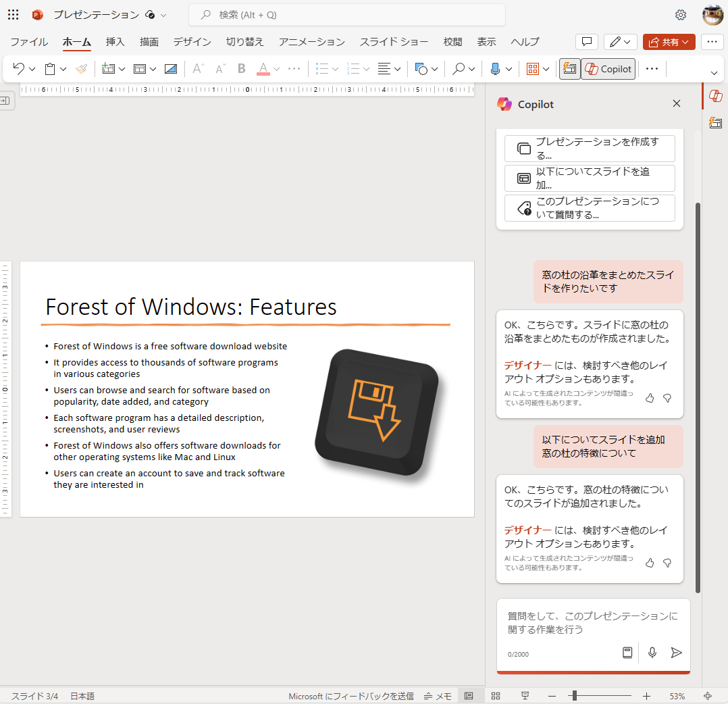Image resolution: width=728 pixels, height=704 pixels.
Task: Toggle the メモ notes pane
Action: [x=438, y=696]
